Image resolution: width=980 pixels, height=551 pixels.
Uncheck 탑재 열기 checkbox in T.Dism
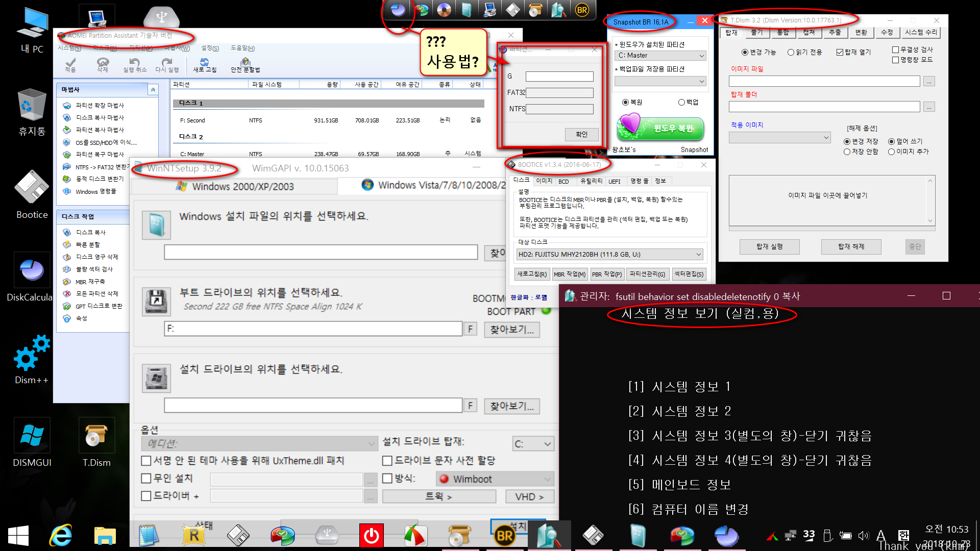tap(840, 52)
